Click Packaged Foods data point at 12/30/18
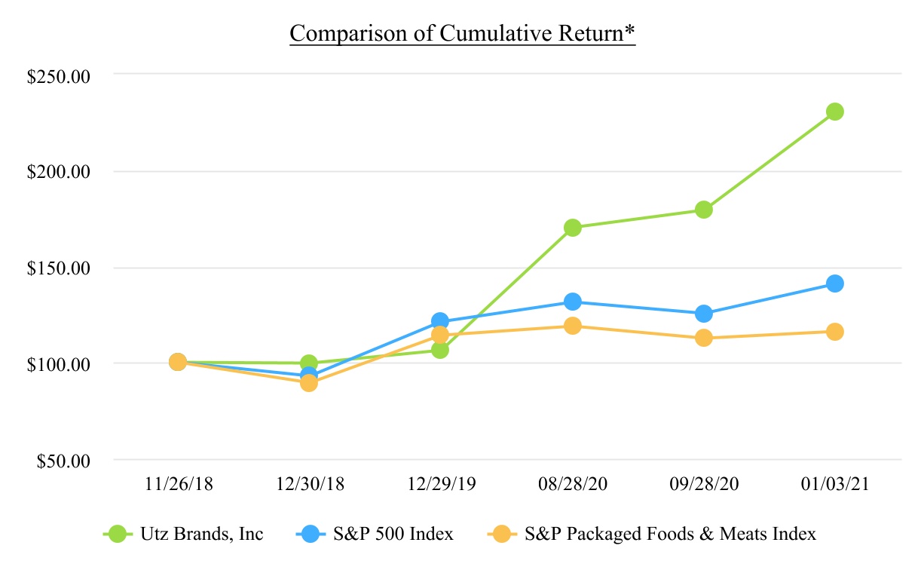 tap(309, 383)
